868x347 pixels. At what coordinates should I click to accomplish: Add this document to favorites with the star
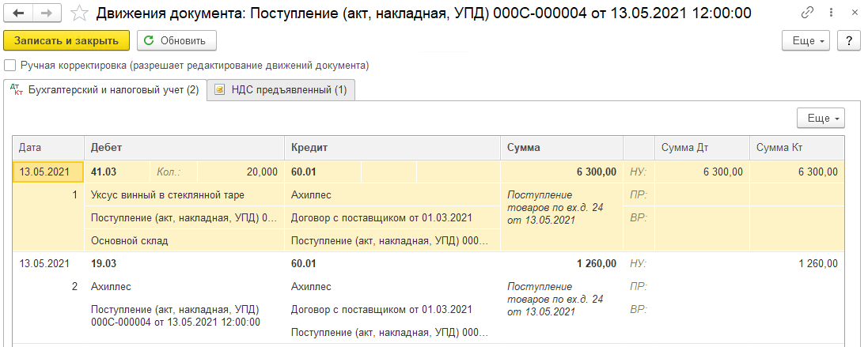81,13
